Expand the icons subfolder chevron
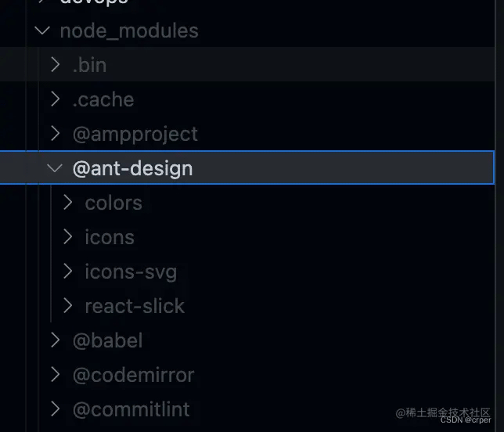Screen dimensions: 504x432 67,237
